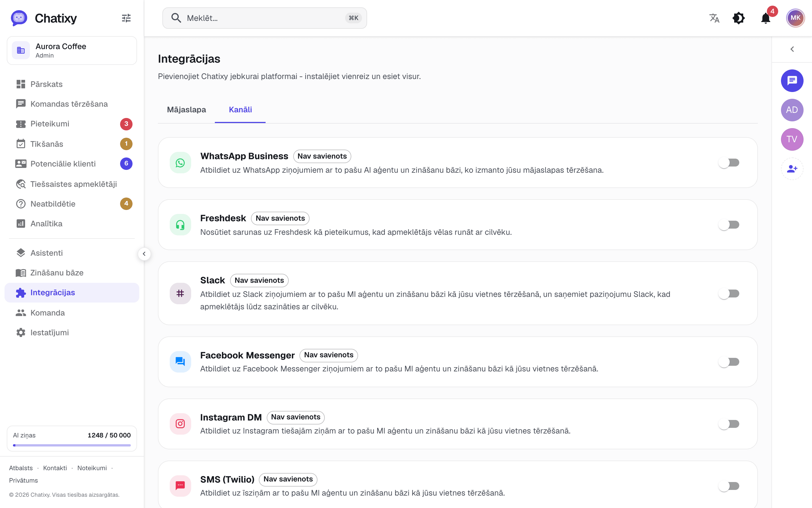
Task: Enable the Facebook Messenger toggle
Action: pos(729,362)
